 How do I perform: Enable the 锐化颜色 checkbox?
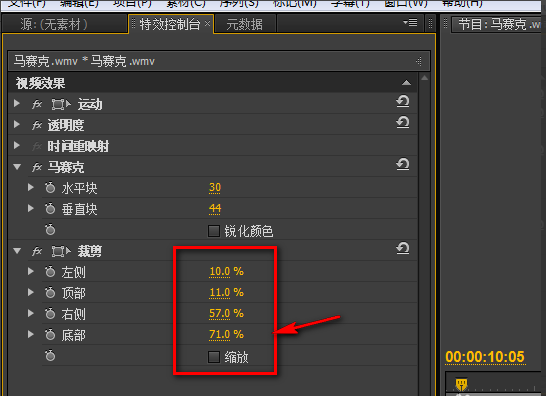tap(213, 231)
